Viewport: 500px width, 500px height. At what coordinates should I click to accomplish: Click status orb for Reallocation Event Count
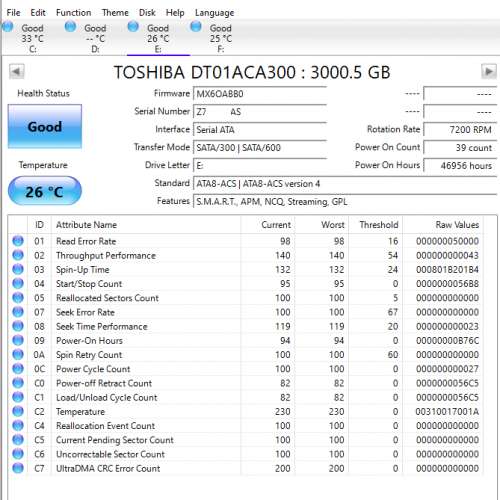tap(18, 425)
